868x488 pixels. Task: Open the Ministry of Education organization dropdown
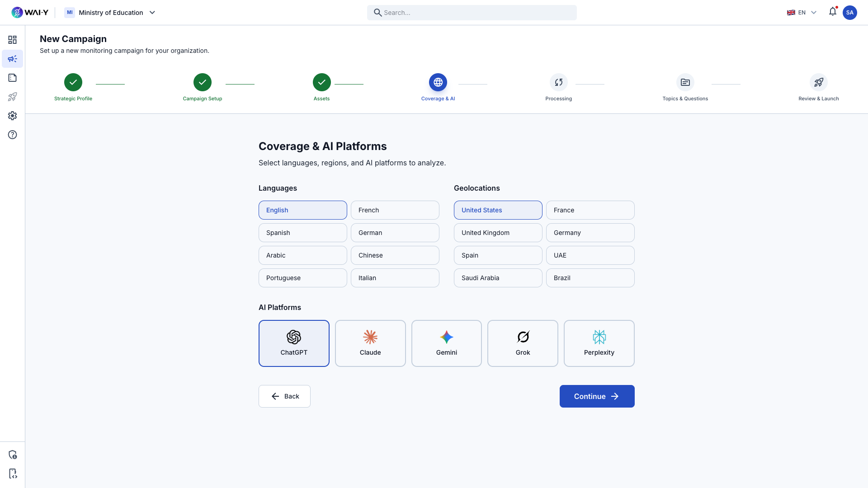(110, 12)
